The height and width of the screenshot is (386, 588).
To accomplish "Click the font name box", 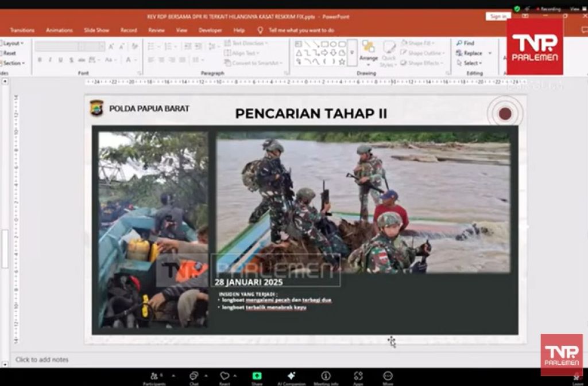I will (57, 46).
